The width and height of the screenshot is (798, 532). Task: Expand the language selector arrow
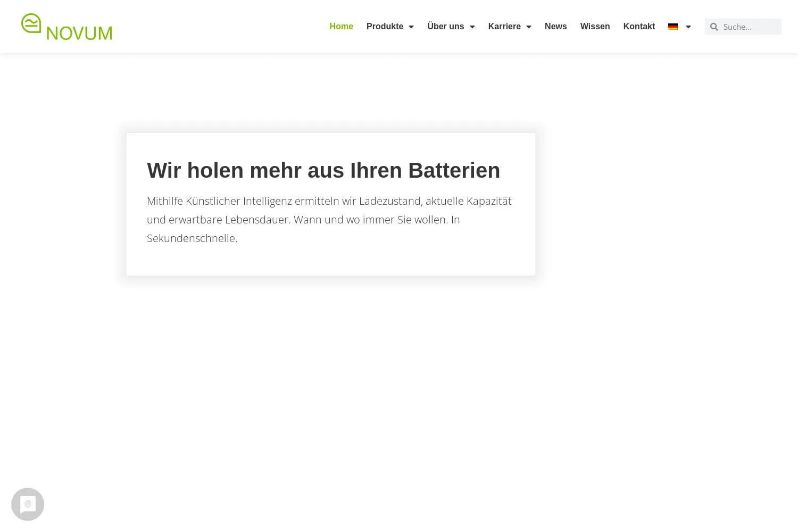[x=688, y=27]
